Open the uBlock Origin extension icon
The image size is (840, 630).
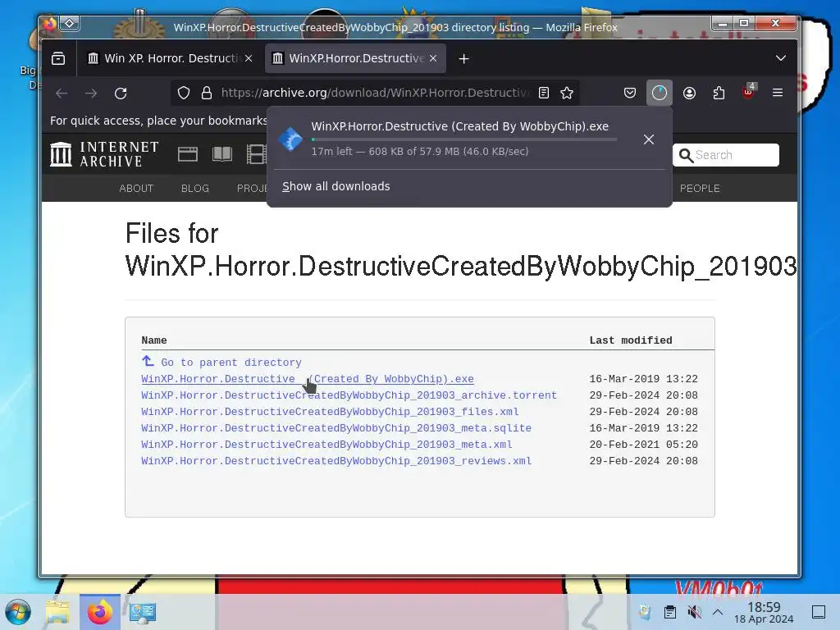[748, 92]
